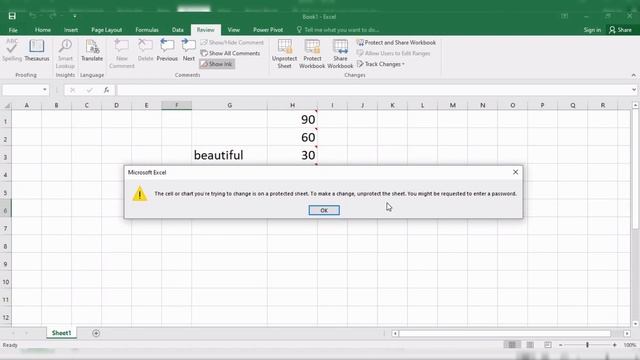The height and width of the screenshot is (360, 640).
Task: Click the Undo arrow in title bar
Action: [33, 16]
